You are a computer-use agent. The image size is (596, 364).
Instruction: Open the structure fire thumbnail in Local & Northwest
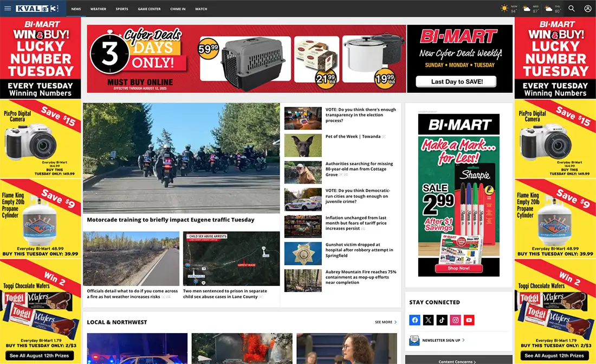point(242,348)
